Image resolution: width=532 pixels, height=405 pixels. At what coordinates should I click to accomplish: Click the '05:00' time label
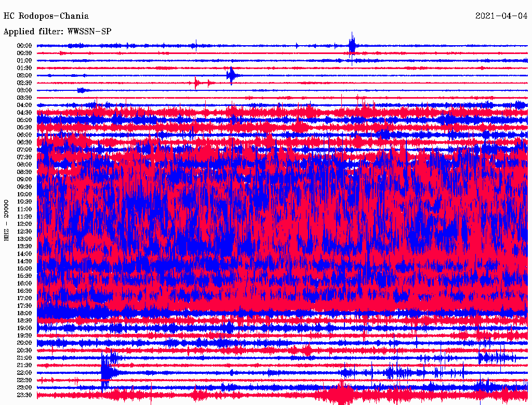coord(24,120)
